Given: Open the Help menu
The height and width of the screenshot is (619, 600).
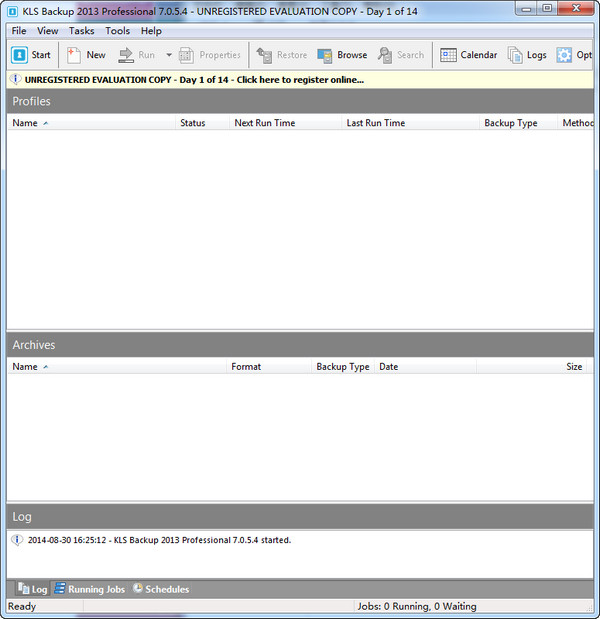Looking at the screenshot, I should pyautogui.click(x=151, y=31).
